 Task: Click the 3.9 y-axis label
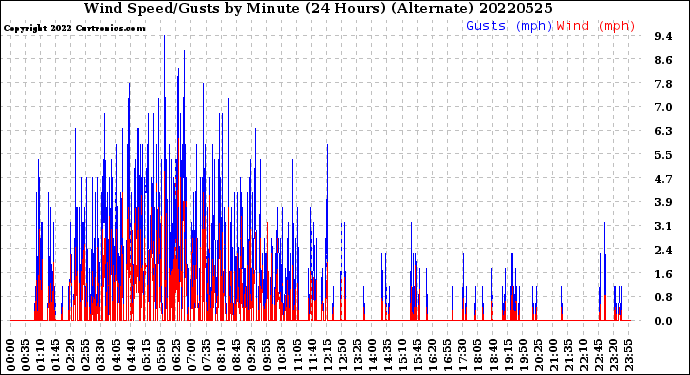point(664,202)
